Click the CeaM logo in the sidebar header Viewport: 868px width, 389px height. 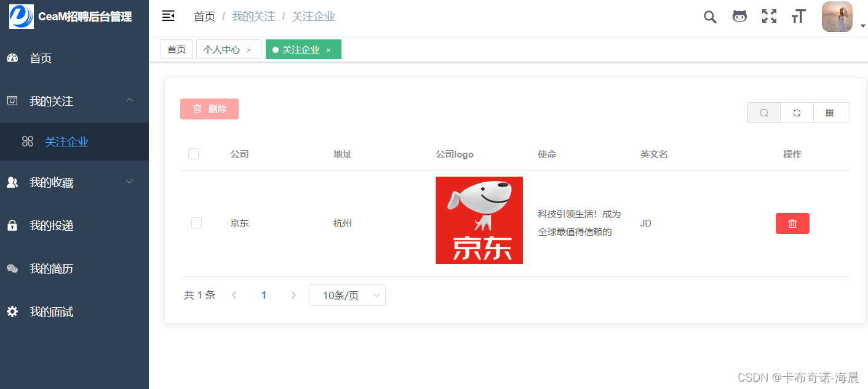pyautogui.click(x=22, y=17)
